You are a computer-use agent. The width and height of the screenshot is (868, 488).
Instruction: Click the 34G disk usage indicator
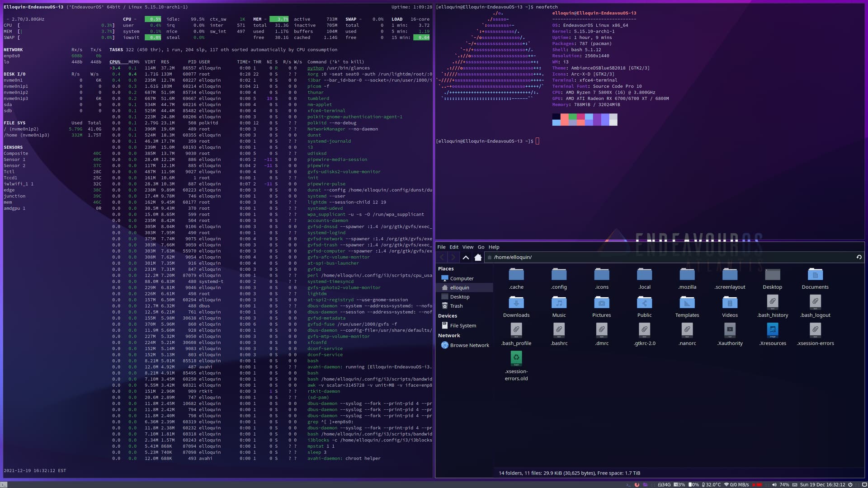(x=664, y=485)
